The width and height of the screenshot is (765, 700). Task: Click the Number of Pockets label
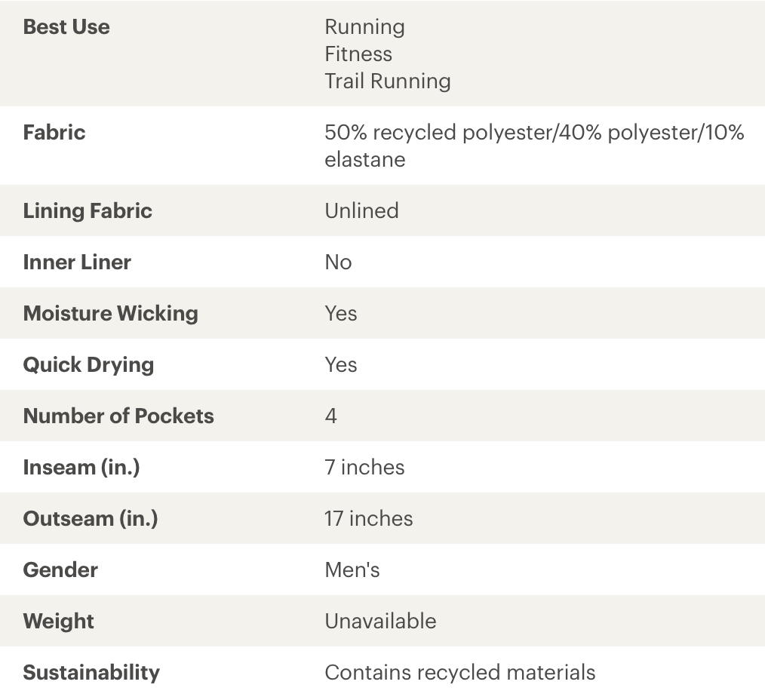pos(118,416)
